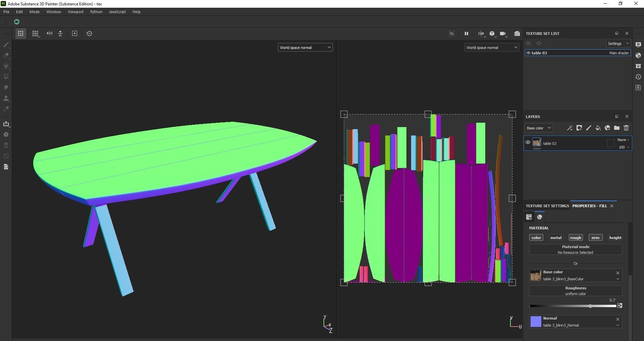Select the Smudge tool

[x=6, y=88]
